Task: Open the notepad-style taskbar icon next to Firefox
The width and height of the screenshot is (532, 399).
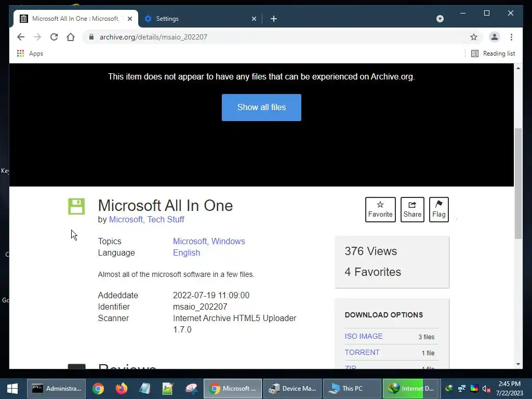Action: [144, 389]
